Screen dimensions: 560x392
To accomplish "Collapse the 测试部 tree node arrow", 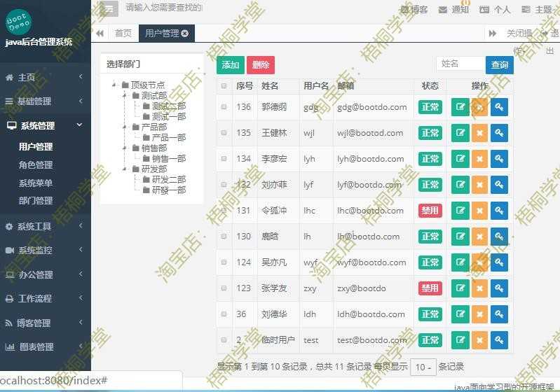I will click(125, 96).
